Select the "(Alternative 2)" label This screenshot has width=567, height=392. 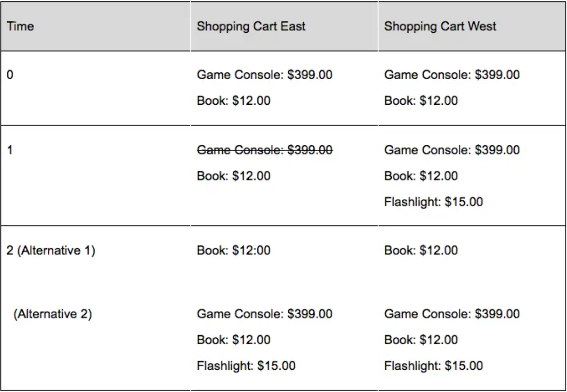coord(53,314)
